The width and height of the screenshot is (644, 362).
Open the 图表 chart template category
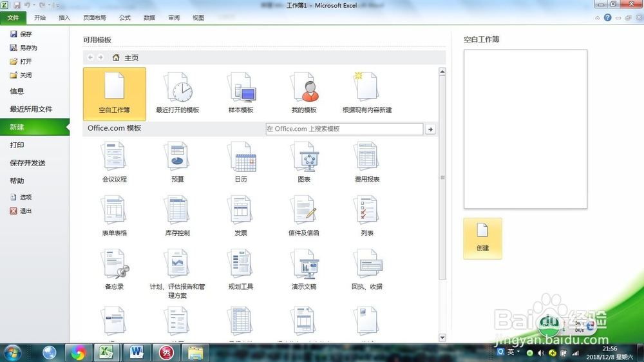coord(304,162)
